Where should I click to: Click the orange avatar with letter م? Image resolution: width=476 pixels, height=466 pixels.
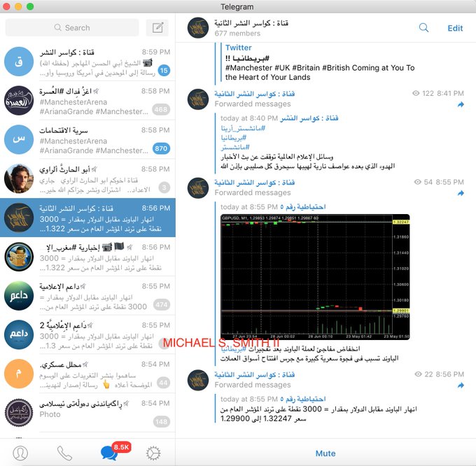(19, 374)
